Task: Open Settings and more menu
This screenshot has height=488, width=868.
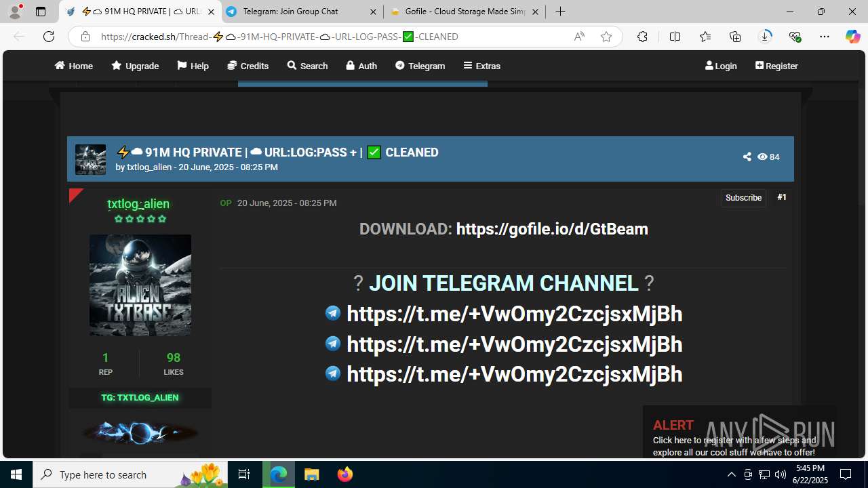Action: [x=825, y=37]
